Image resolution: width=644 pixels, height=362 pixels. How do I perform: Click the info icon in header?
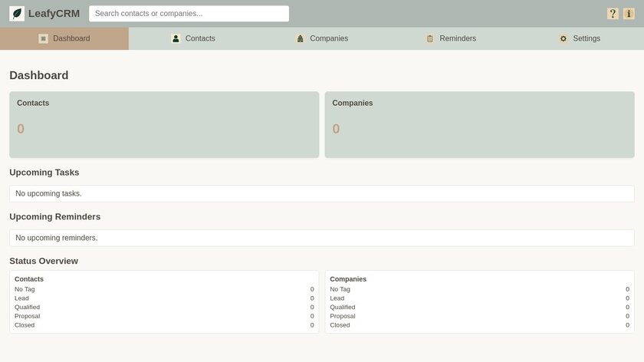click(x=629, y=14)
